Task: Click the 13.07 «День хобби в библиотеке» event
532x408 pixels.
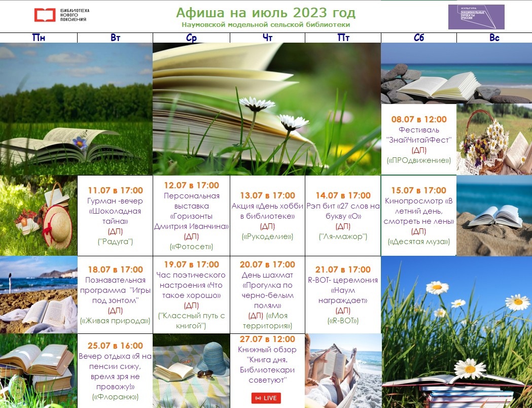Action: point(267,216)
